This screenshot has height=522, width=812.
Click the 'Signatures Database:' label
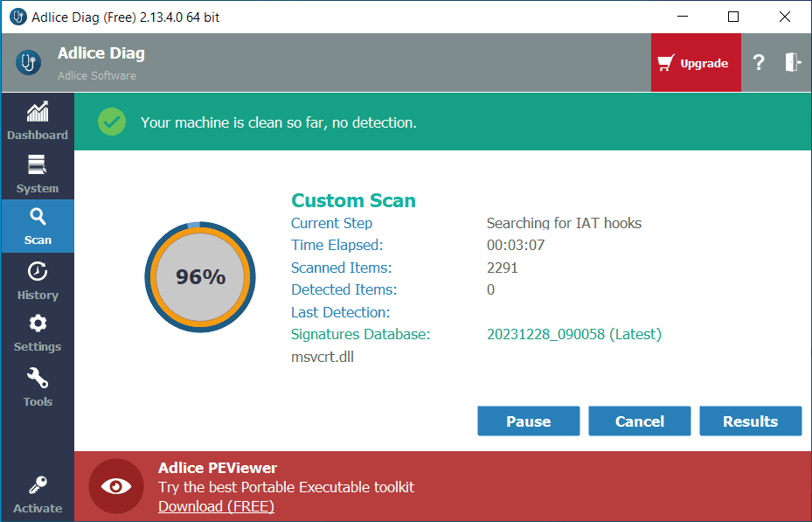coord(360,334)
